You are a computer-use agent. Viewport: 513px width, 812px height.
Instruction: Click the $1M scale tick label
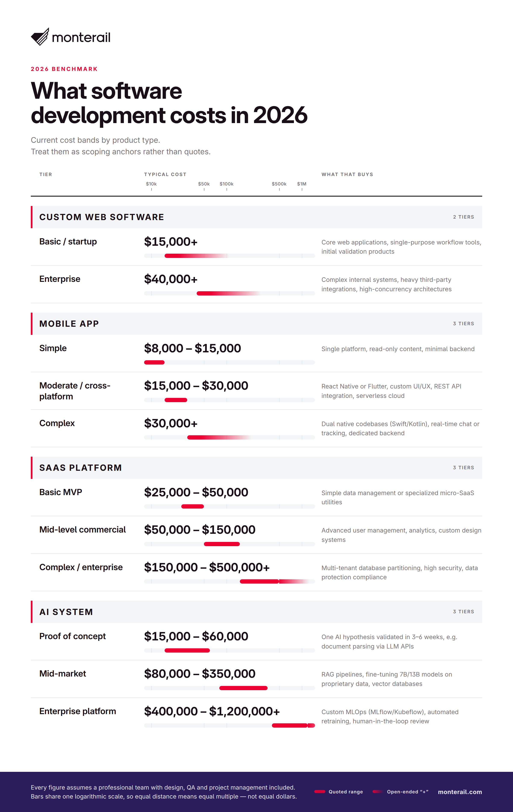click(x=302, y=184)
